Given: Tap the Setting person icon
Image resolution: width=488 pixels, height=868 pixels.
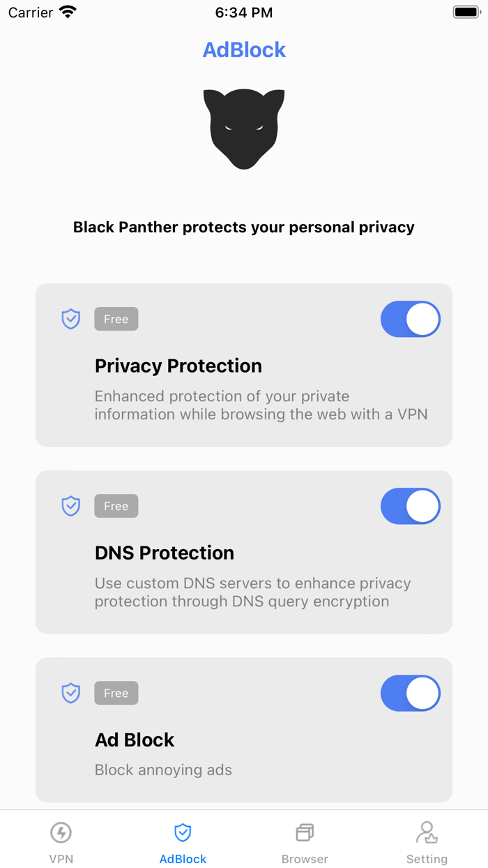Looking at the screenshot, I should tap(427, 831).
